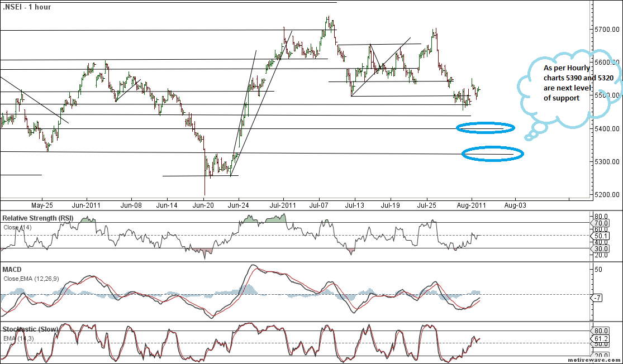Image resolution: width=623 pixels, height=364 pixels.
Task: Click the 5500.00 price axis label
Action: tap(606, 95)
